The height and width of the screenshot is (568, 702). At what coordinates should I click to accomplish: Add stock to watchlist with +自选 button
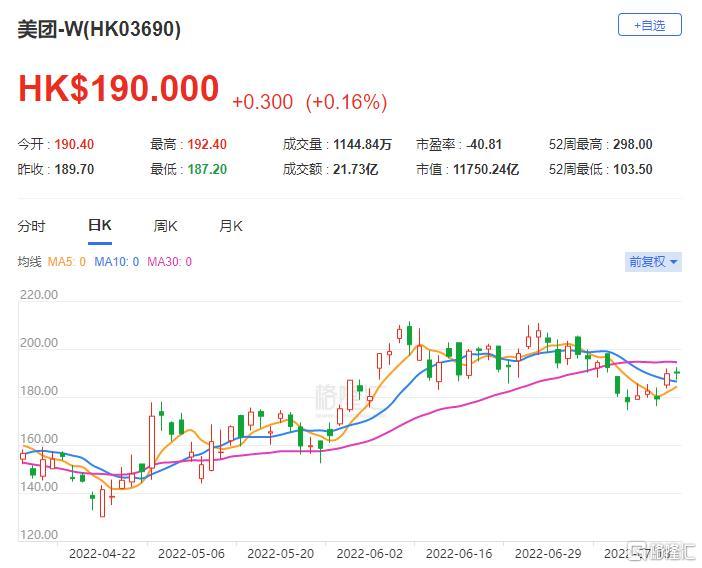click(x=650, y=25)
